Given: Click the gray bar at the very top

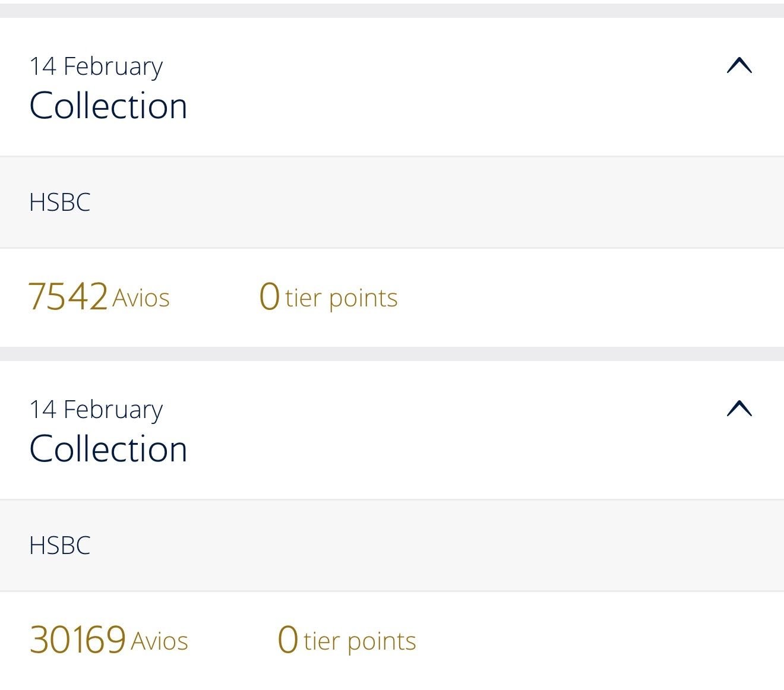Looking at the screenshot, I should click(x=392, y=10).
